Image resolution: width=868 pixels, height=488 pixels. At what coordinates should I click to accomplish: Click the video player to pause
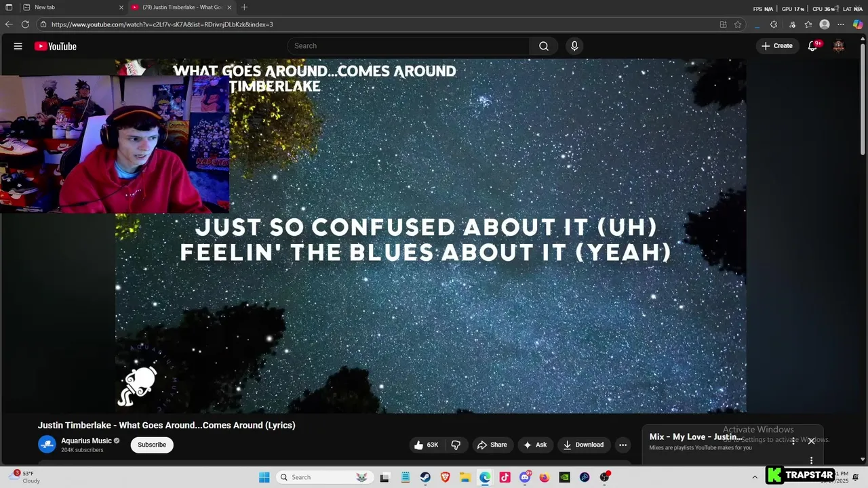431,236
